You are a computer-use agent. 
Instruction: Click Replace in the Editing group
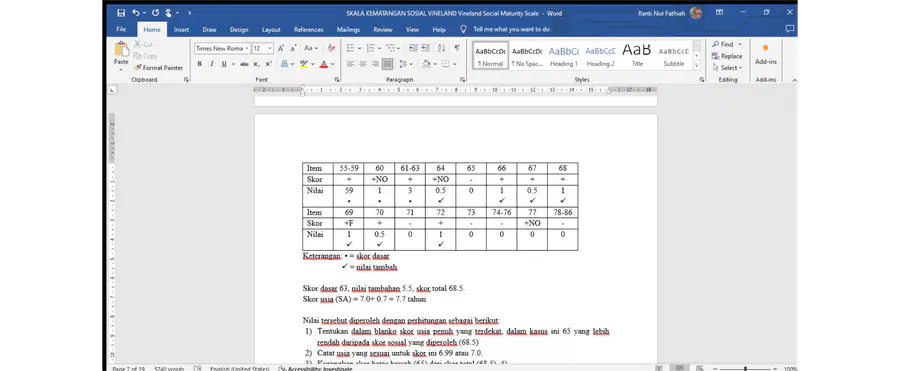(x=727, y=56)
